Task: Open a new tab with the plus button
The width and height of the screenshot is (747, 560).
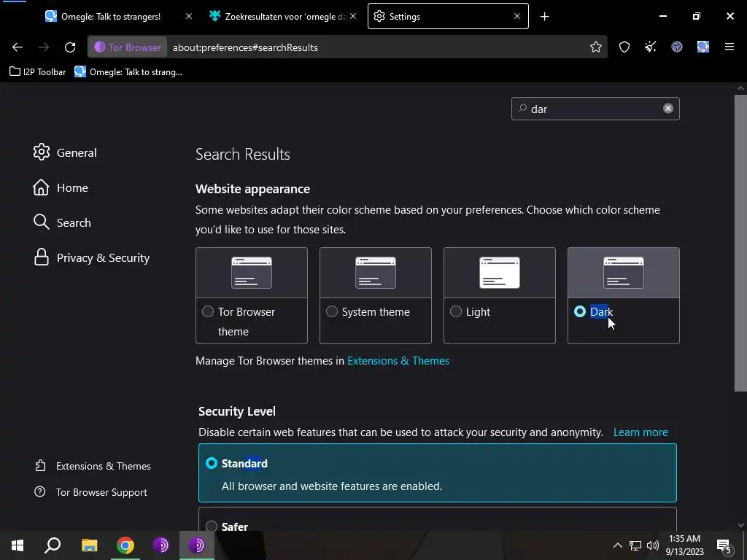Action: [544, 17]
